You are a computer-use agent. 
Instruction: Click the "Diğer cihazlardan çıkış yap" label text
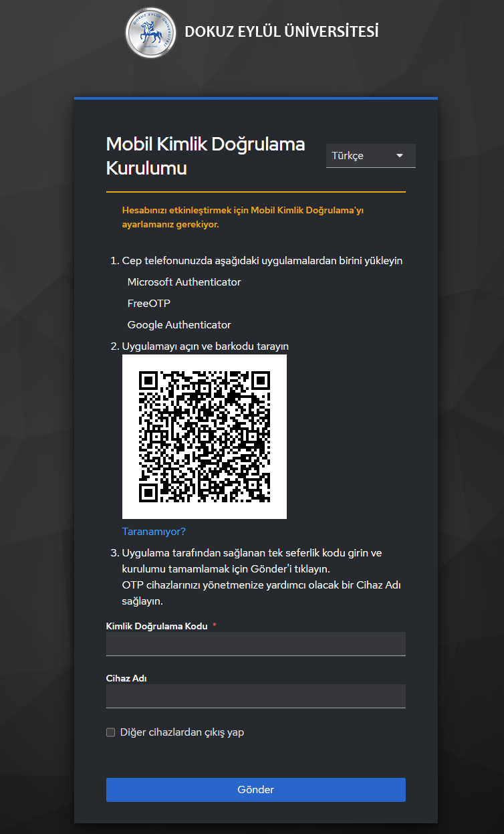pos(182,732)
